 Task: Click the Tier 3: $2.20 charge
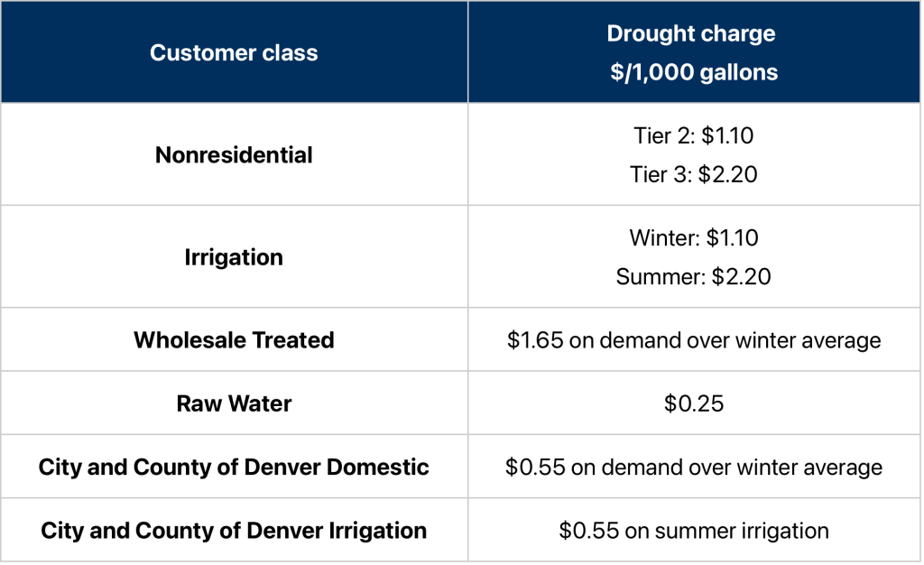tap(693, 173)
